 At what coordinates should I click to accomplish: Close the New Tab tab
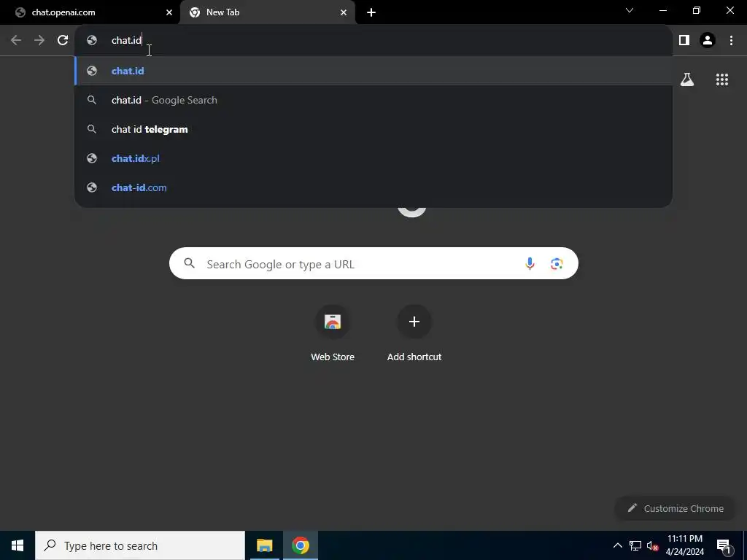(344, 12)
